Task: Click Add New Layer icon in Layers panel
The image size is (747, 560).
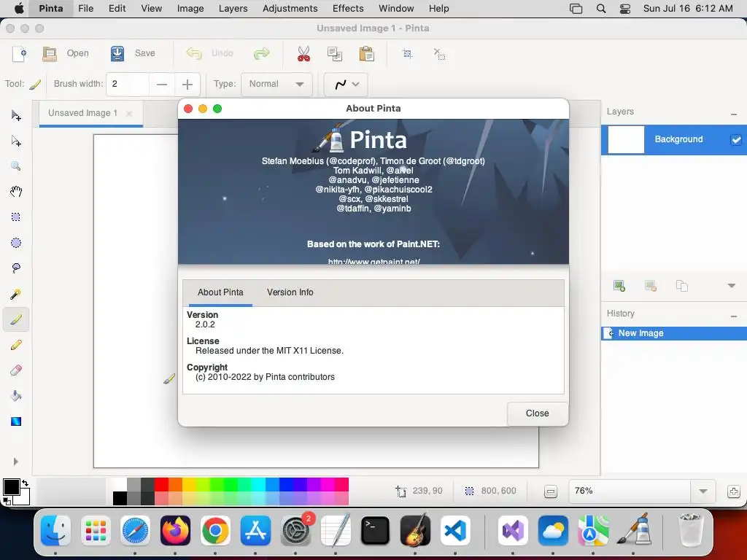Action: point(619,286)
